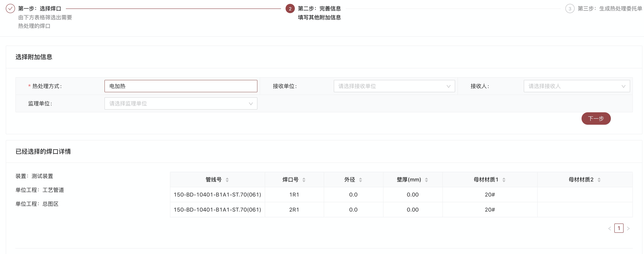Viewport: 644px width, 254px height.
Task: Click the step two number circle
Action: (x=290, y=8)
